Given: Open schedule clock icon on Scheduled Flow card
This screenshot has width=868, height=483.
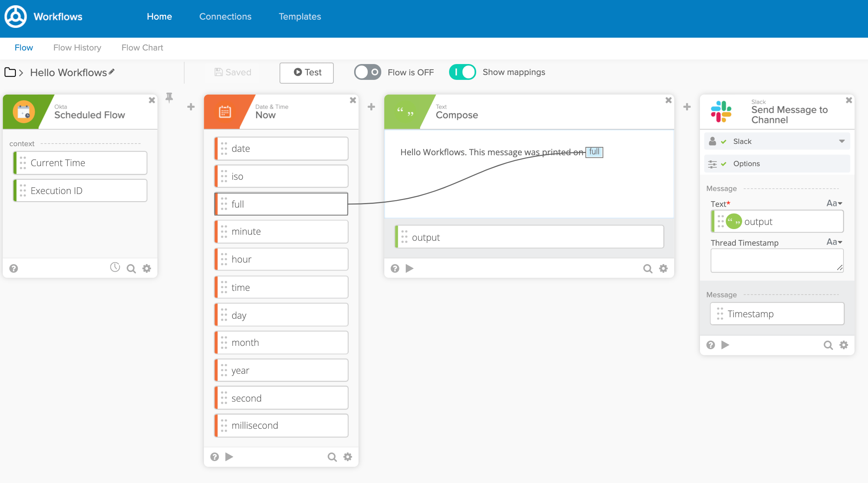Looking at the screenshot, I should pyautogui.click(x=115, y=267).
